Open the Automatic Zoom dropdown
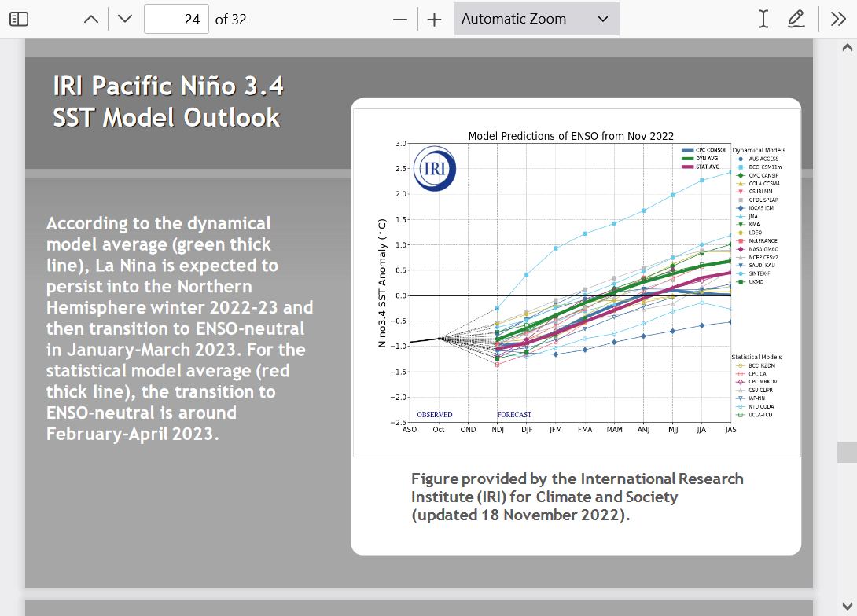Viewport: 857px width, 616px height. point(536,19)
